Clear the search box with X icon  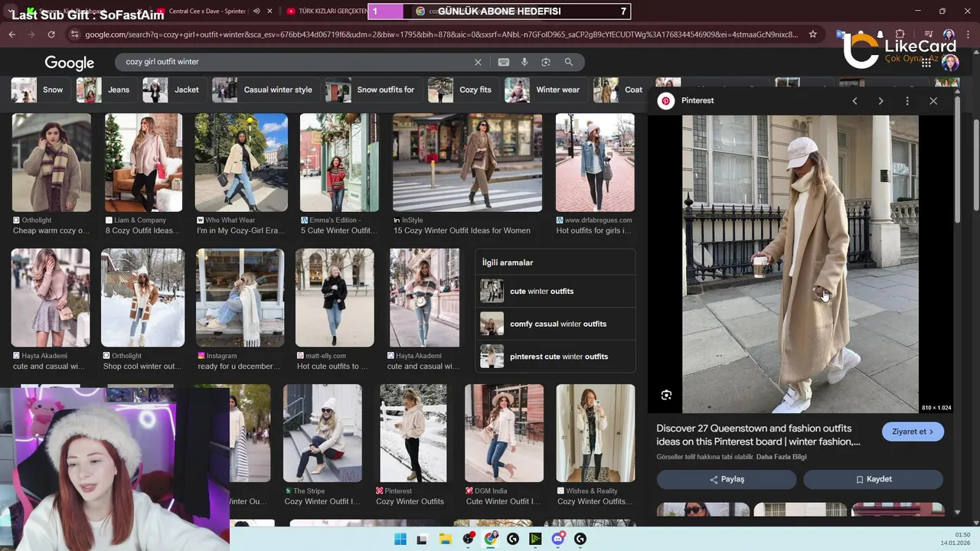[478, 62]
